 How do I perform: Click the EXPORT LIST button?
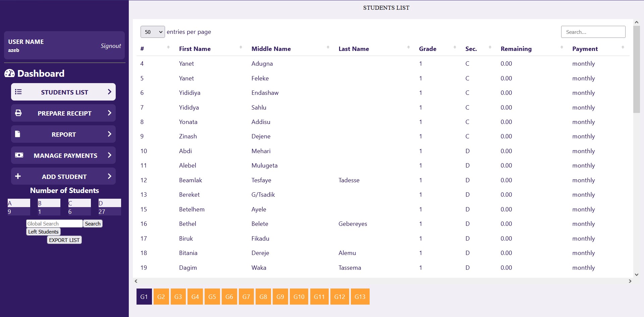click(x=64, y=240)
